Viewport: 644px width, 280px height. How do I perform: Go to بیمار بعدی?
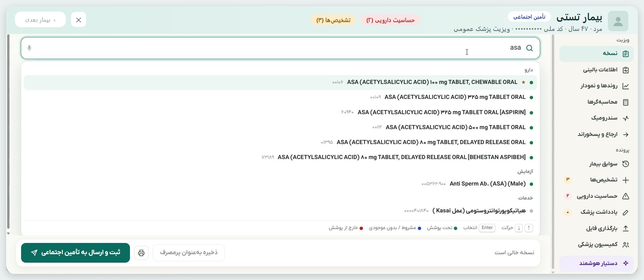(x=40, y=20)
